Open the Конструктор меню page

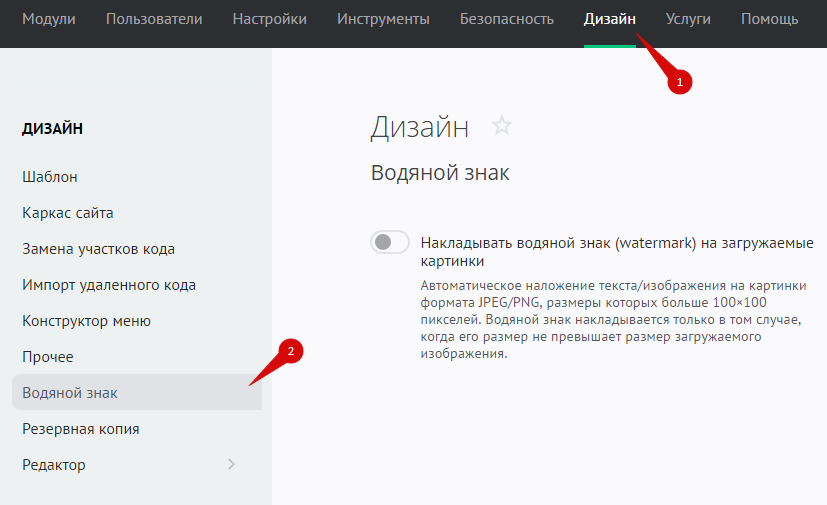(x=86, y=321)
